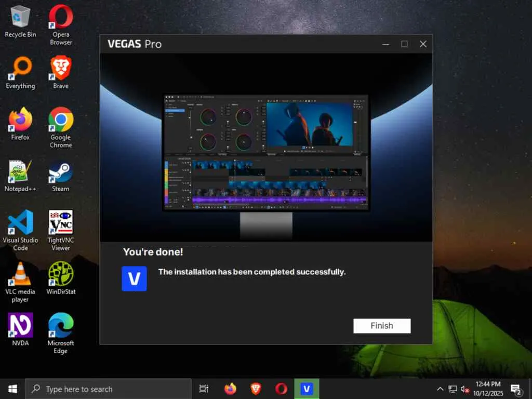
Task: Select the Firefox desktop shortcut
Action: click(20, 124)
